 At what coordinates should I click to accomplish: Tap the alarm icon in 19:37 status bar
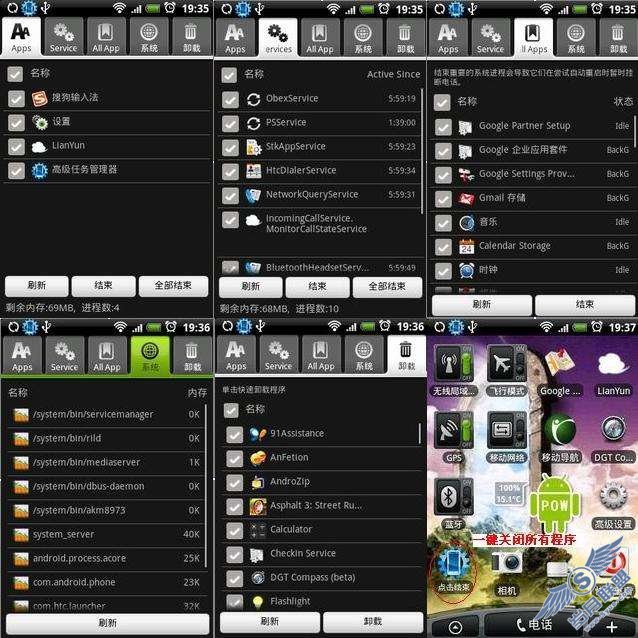tap(597, 327)
